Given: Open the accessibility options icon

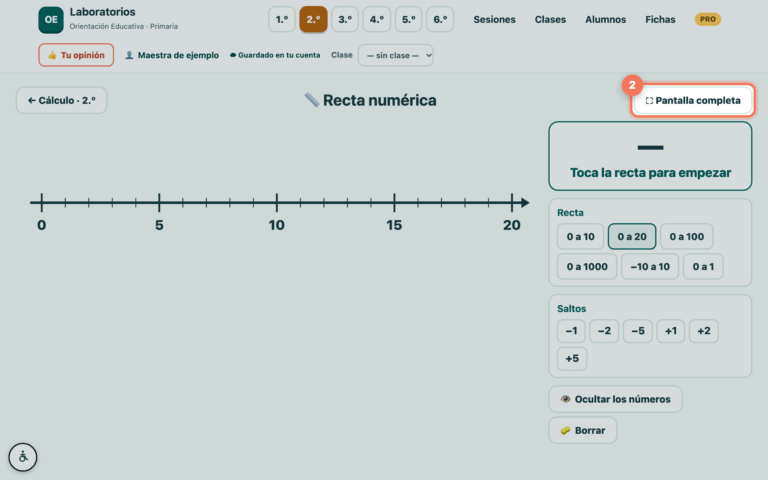Looking at the screenshot, I should [23, 457].
